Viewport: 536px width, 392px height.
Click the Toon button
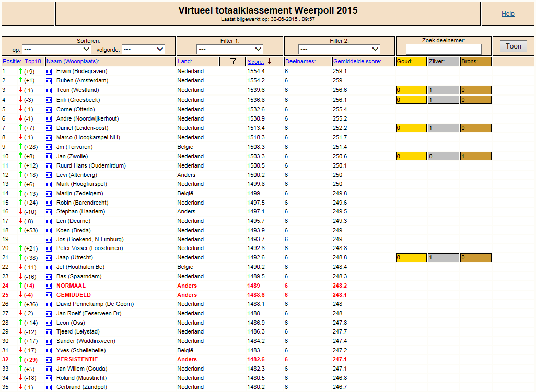click(513, 46)
